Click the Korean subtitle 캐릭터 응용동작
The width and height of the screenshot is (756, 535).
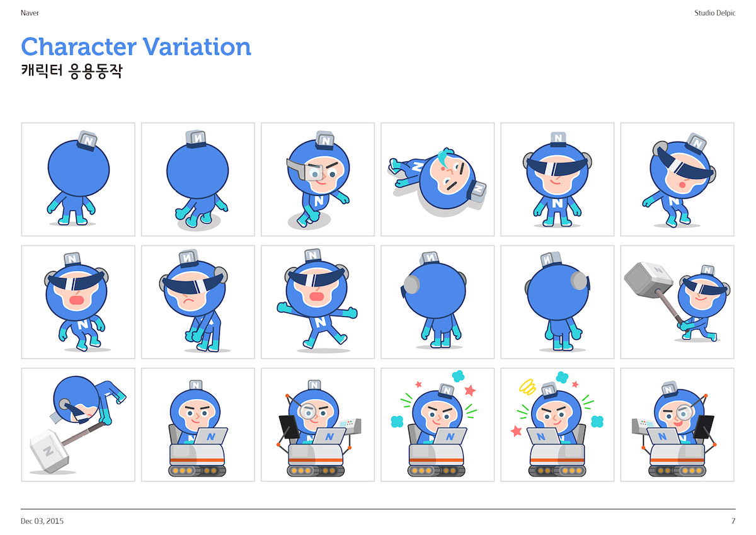tap(71, 71)
